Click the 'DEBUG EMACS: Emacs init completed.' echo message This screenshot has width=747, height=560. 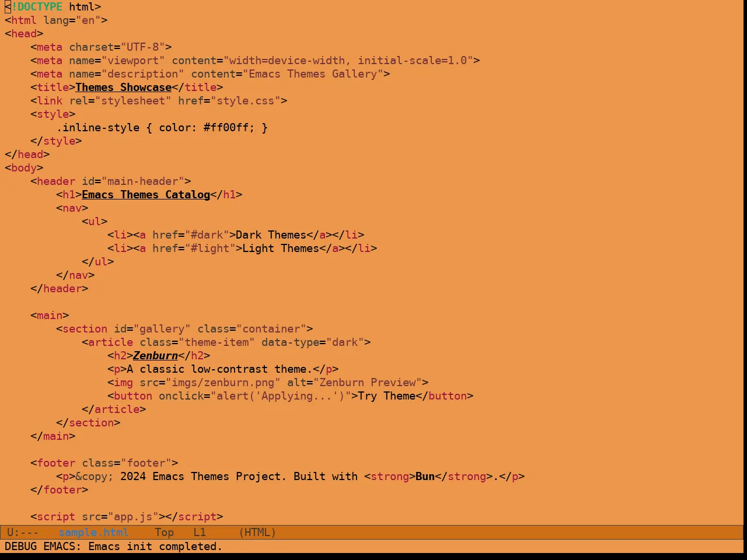coord(114,547)
